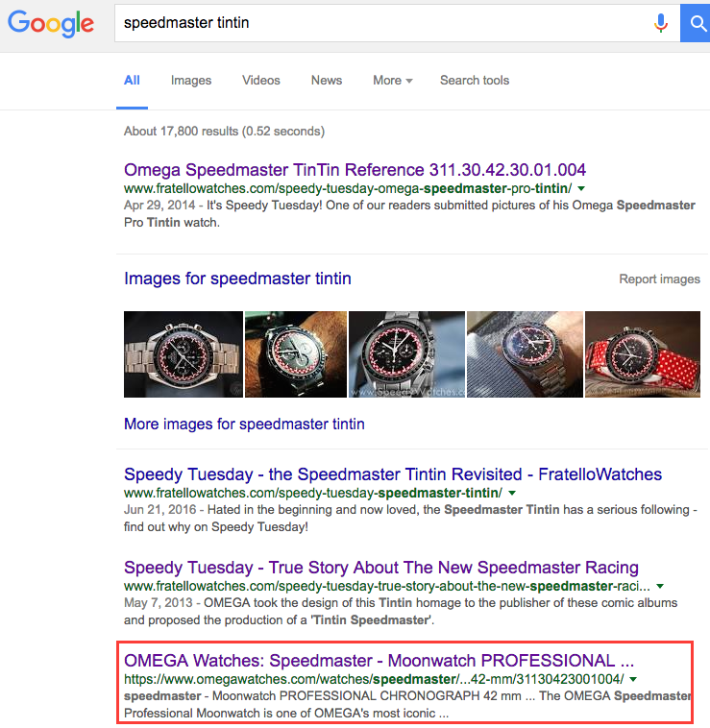Viewport: 710px width, 728px height.
Task: Open Speedmaster Tintin Revisited result link
Action: pos(393,474)
